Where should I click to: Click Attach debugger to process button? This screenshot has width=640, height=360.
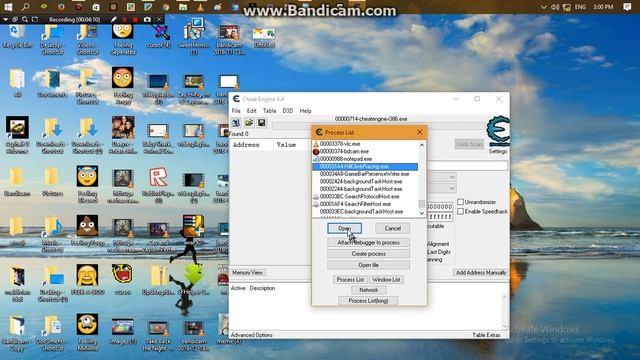click(369, 242)
